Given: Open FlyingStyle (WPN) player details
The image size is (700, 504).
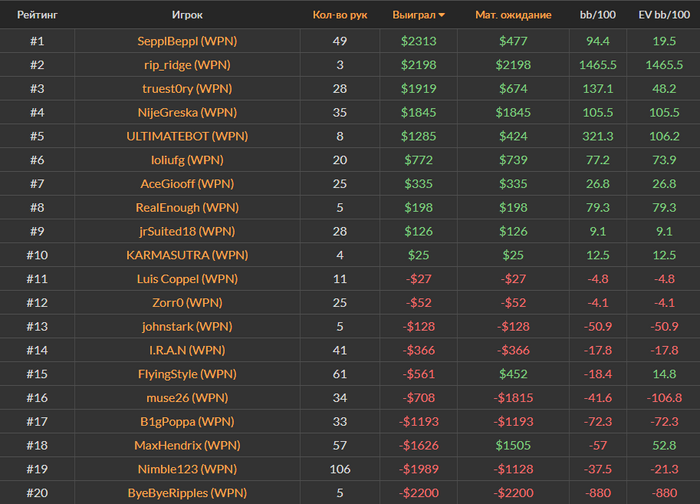Looking at the screenshot, I should tap(187, 374).
